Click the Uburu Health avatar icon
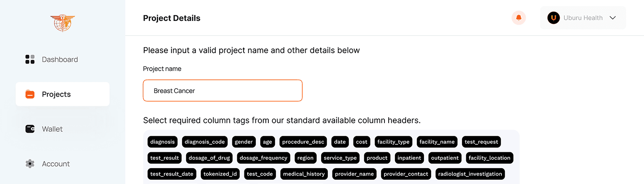The image size is (644, 184). [553, 18]
